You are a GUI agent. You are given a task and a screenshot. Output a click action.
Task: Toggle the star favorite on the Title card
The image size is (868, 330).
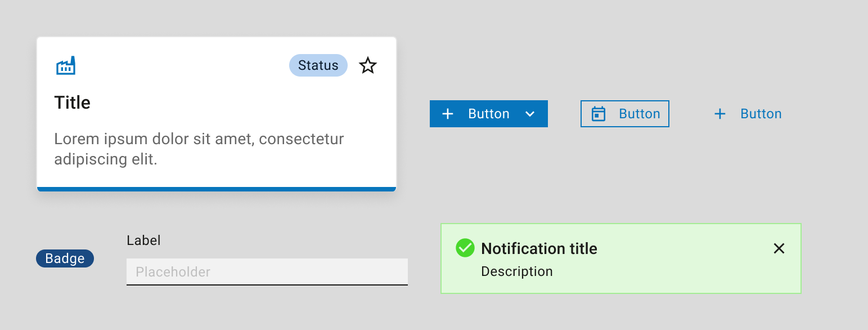368,65
